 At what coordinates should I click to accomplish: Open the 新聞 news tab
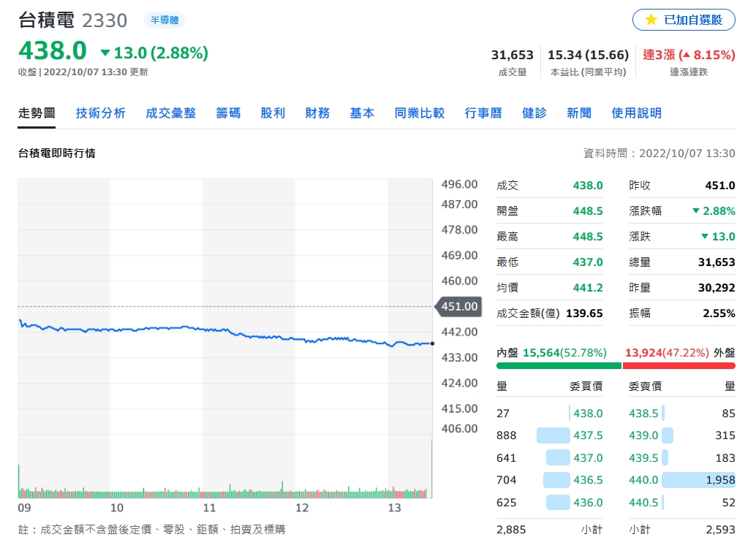[x=579, y=113]
